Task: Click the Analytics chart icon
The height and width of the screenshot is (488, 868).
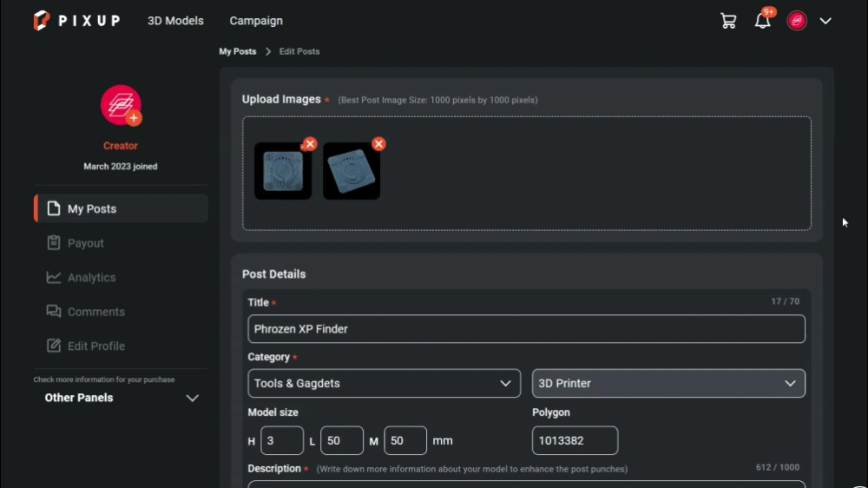Action: point(53,277)
